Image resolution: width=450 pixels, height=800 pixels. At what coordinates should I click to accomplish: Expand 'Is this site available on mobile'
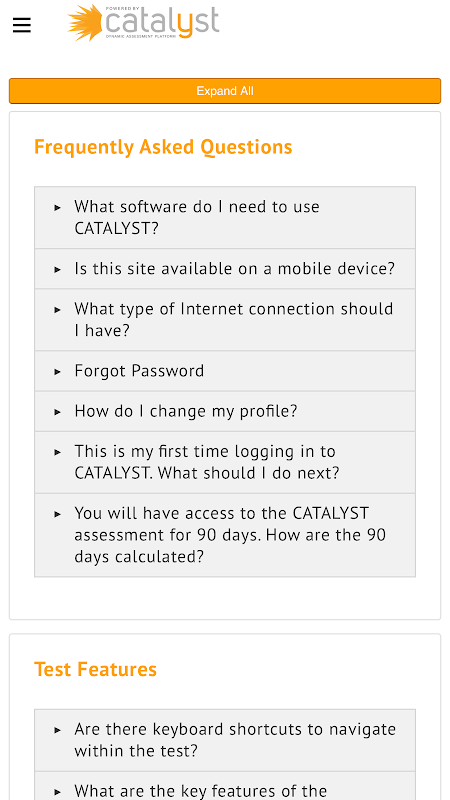225,269
